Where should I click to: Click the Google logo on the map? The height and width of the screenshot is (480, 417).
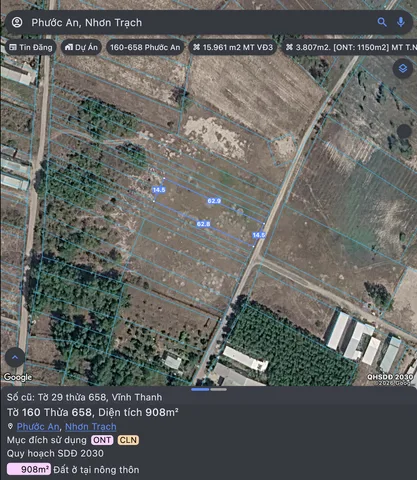point(18,377)
